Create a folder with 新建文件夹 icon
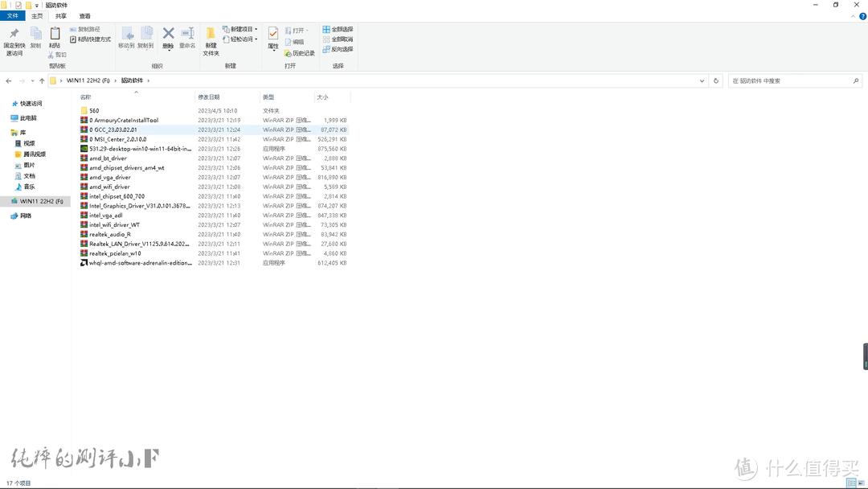The image size is (868, 489). click(211, 34)
